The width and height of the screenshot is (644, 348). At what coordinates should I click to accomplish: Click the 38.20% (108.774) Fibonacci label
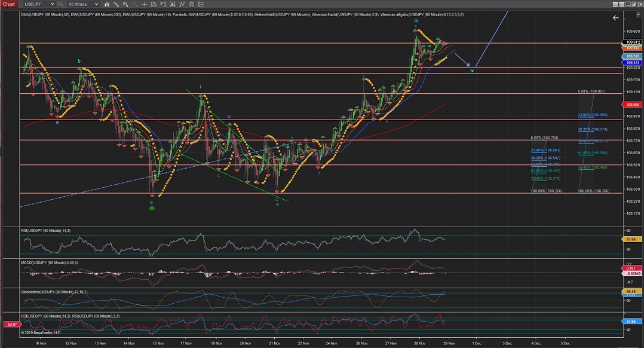click(592, 129)
